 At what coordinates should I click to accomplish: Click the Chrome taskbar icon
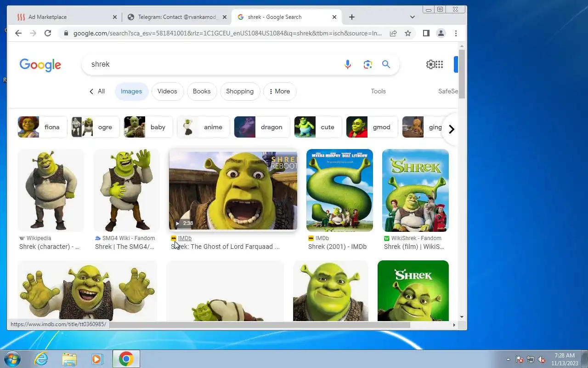(x=126, y=359)
